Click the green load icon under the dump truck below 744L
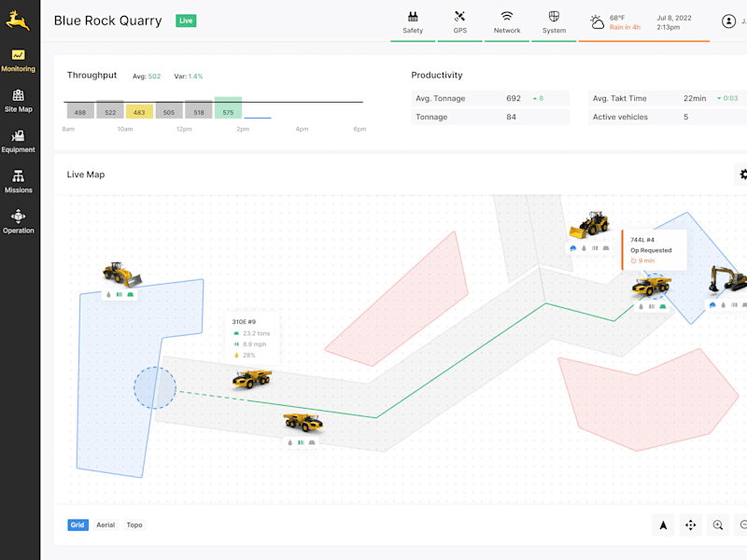 [662, 306]
